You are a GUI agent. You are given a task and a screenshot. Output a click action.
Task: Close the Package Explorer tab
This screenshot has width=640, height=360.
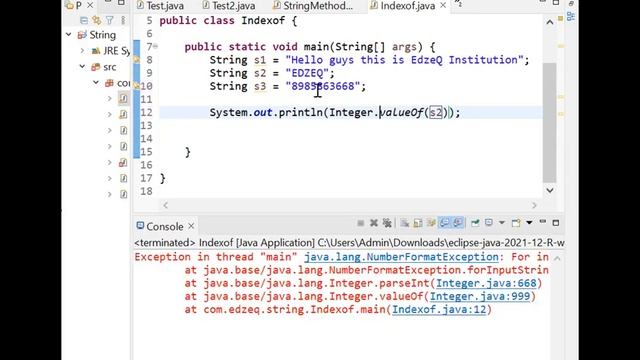90,5
